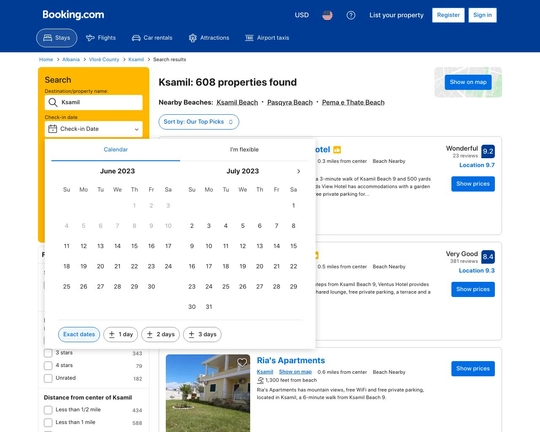The image size is (540, 432).
Task: Click the Airport taxis icon
Action: 249,38
